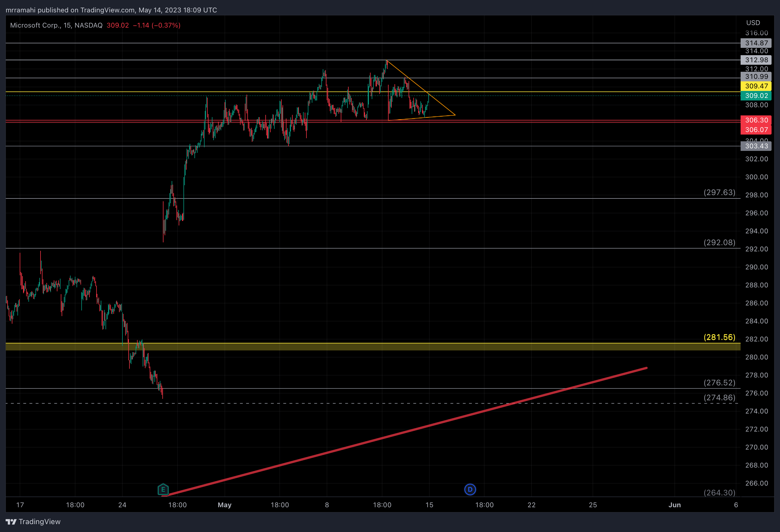This screenshot has height=532, width=780.
Task: Click the 314.87 price label
Action: pyautogui.click(x=756, y=43)
